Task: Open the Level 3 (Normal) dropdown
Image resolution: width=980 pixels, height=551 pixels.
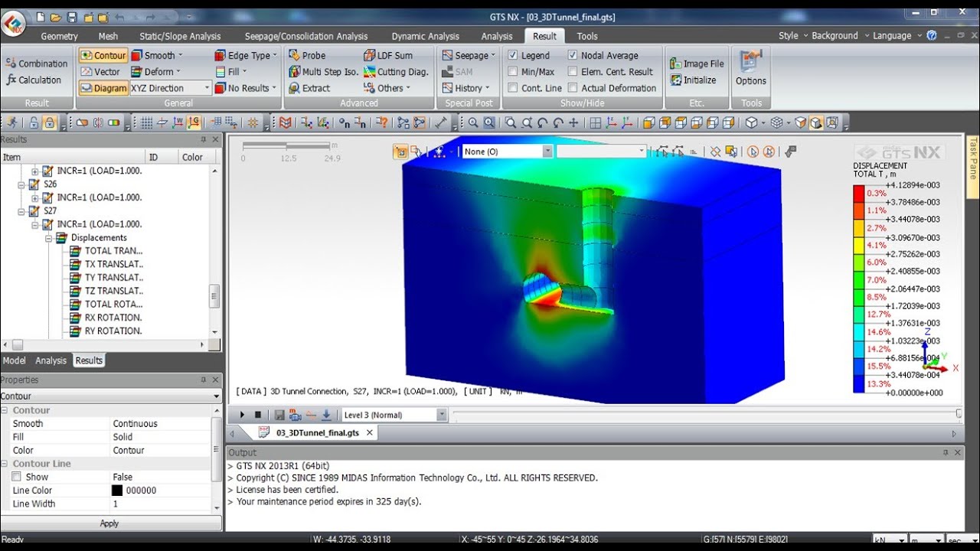Action: pos(394,415)
